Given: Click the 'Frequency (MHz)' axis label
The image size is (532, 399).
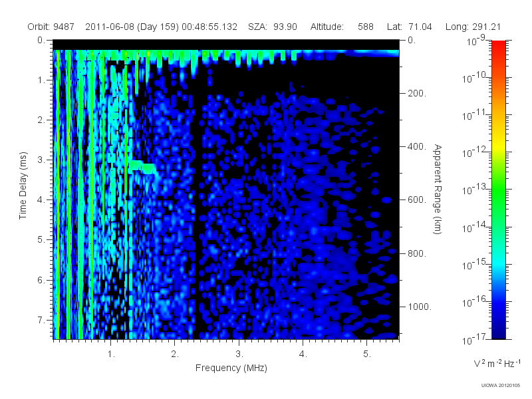Looking at the screenshot, I should [231, 368].
